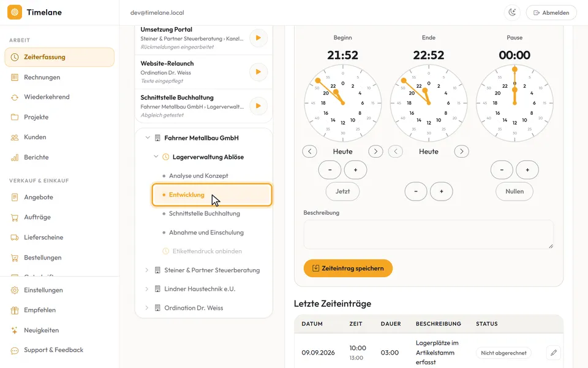Open Berichte in the sidebar
Screen dimensions: 588x368
(x=59, y=158)
